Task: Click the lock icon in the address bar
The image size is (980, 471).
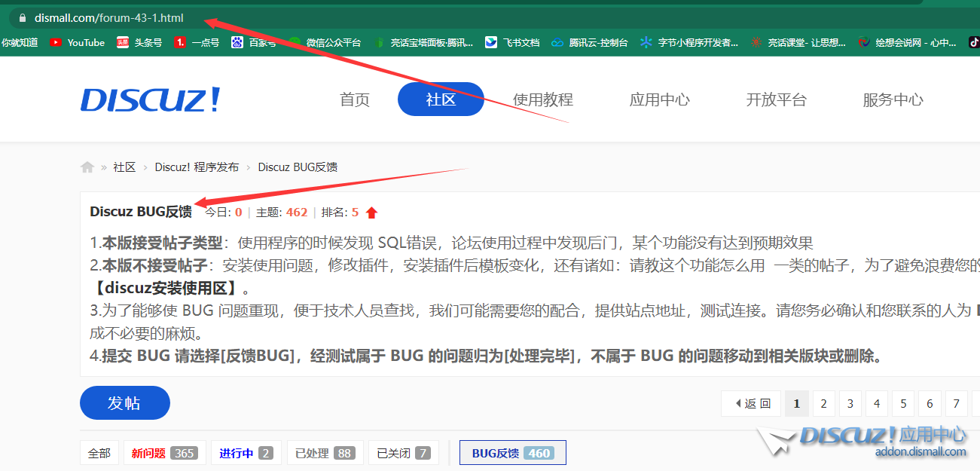Action: (23, 17)
